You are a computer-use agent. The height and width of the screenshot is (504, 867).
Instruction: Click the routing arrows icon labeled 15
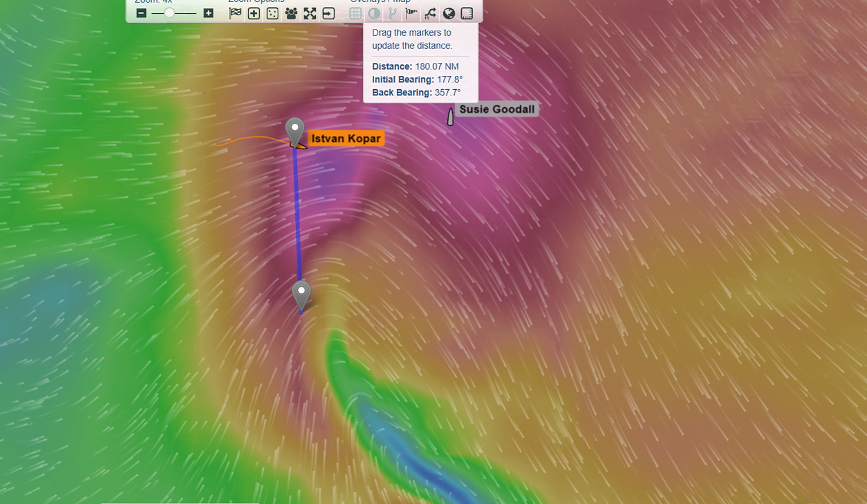click(430, 13)
